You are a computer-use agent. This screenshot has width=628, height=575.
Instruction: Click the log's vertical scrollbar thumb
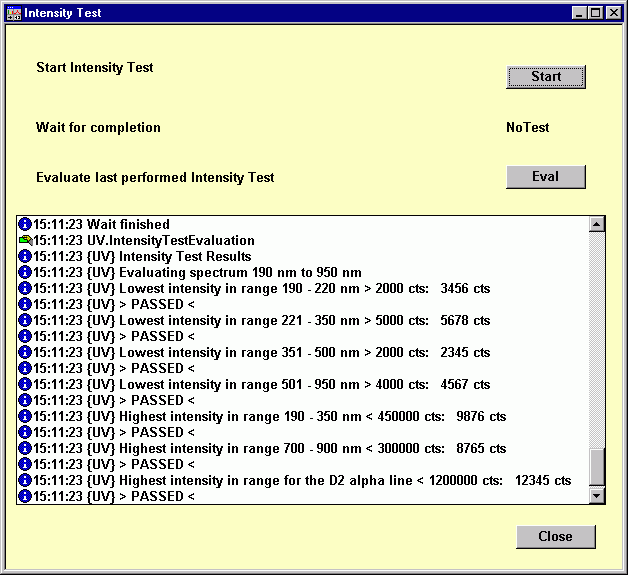click(x=597, y=466)
